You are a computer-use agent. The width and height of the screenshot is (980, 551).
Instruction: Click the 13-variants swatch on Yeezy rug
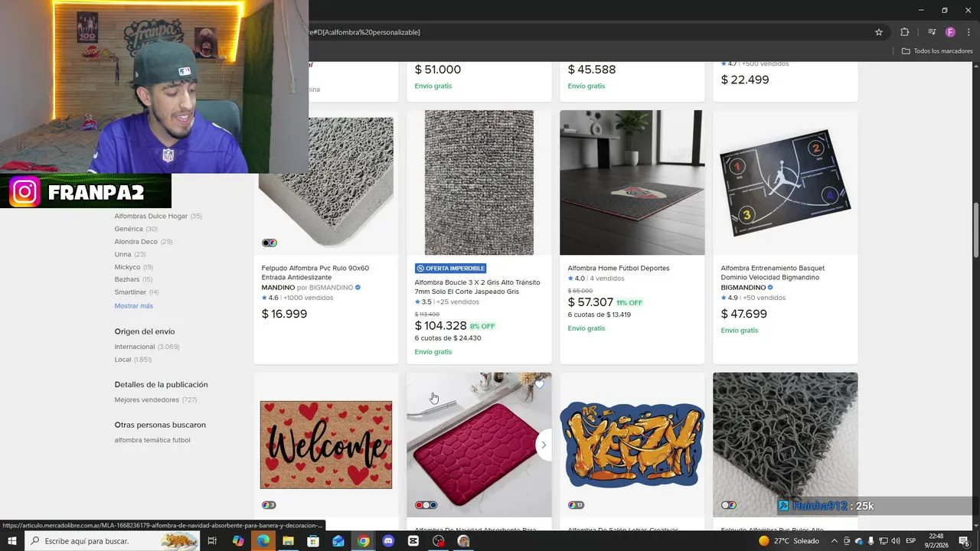click(577, 505)
